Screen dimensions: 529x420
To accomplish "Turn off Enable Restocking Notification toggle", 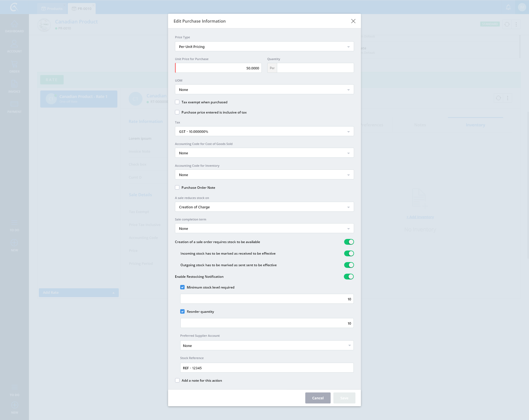I will coord(349,277).
